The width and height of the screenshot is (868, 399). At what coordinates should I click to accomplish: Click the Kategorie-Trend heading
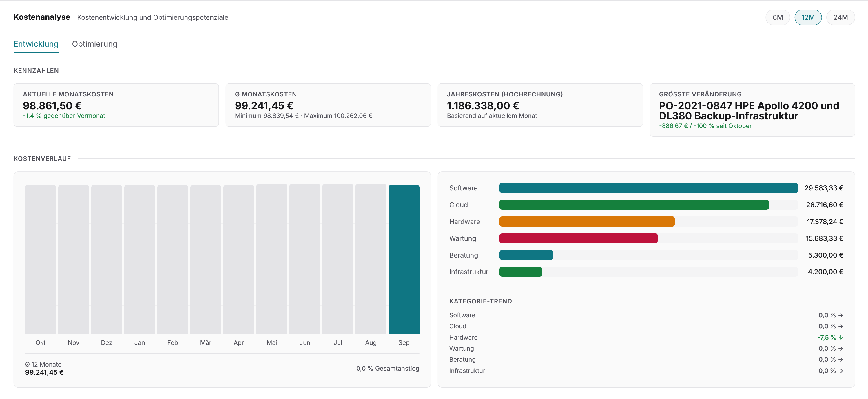pyautogui.click(x=480, y=301)
